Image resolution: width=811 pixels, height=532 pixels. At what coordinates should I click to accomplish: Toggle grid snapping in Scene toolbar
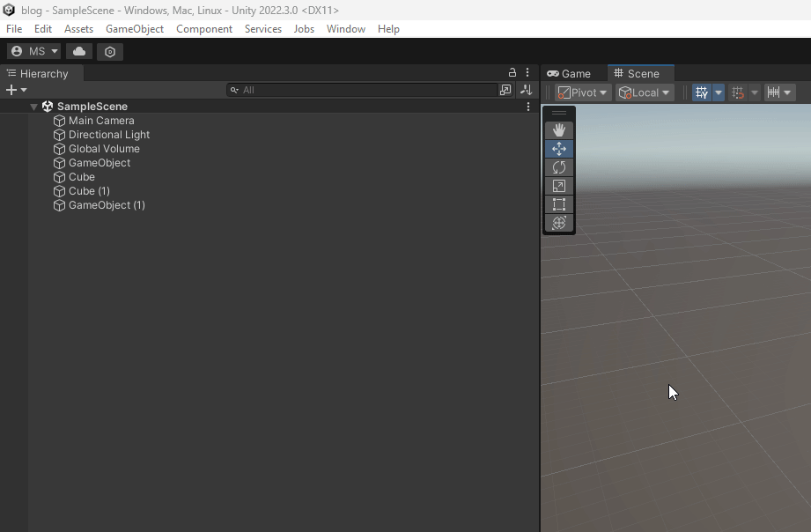click(x=738, y=92)
